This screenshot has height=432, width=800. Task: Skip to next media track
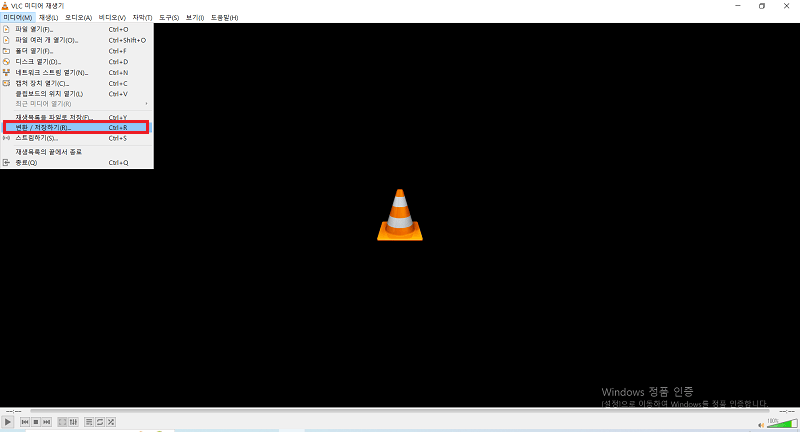tap(46, 422)
